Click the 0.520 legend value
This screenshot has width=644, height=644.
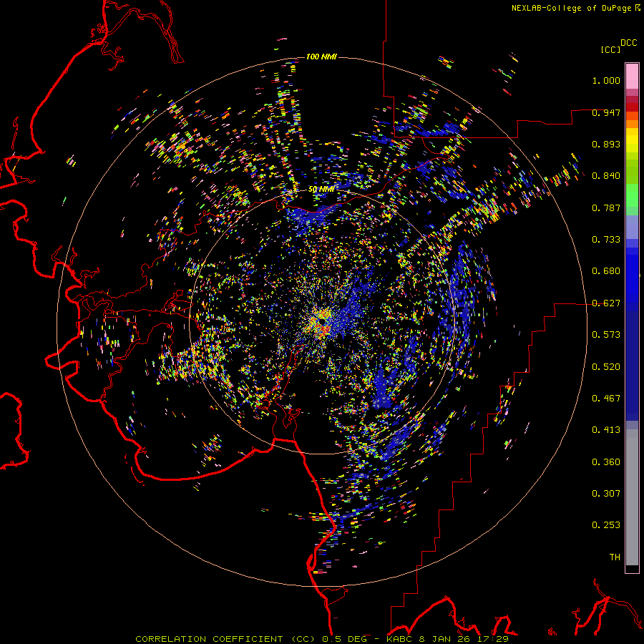pyautogui.click(x=606, y=367)
